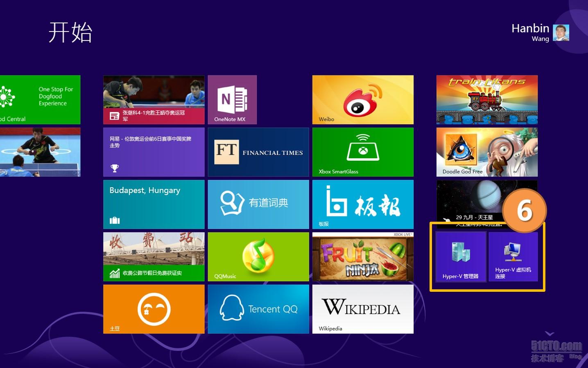Launch Tencent QQ tile

click(x=258, y=309)
